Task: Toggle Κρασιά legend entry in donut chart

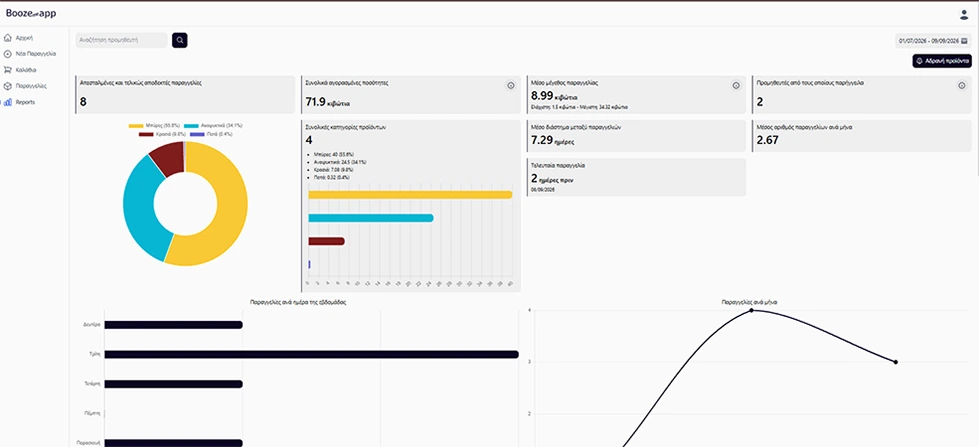Action: (162, 134)
